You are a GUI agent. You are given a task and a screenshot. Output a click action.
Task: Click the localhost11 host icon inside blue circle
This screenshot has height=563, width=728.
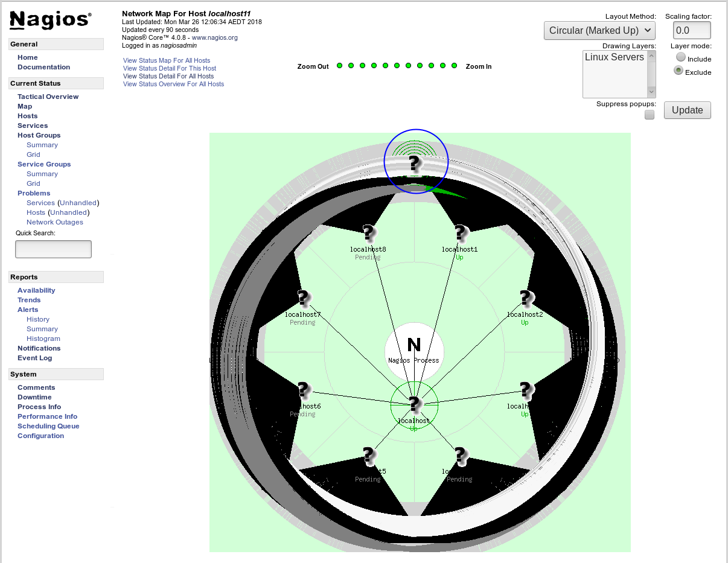tap(415, 162)
